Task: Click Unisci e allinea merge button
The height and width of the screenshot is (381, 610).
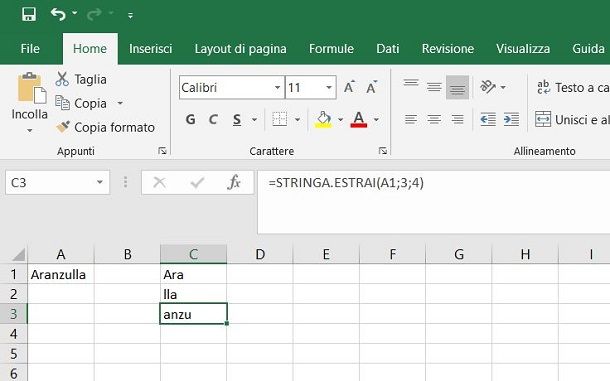Action: [x=572, y=119]
